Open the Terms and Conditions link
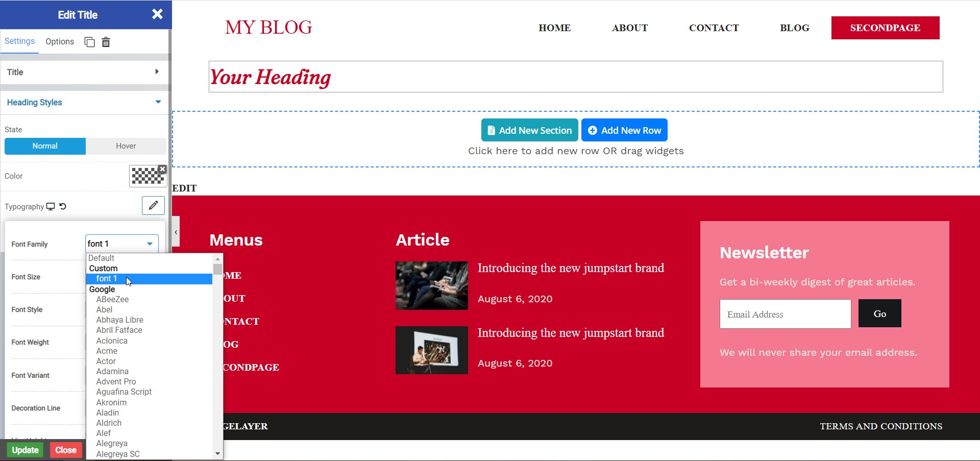The height and width of the screenshot is (461, 980). [x=881, y=426]
